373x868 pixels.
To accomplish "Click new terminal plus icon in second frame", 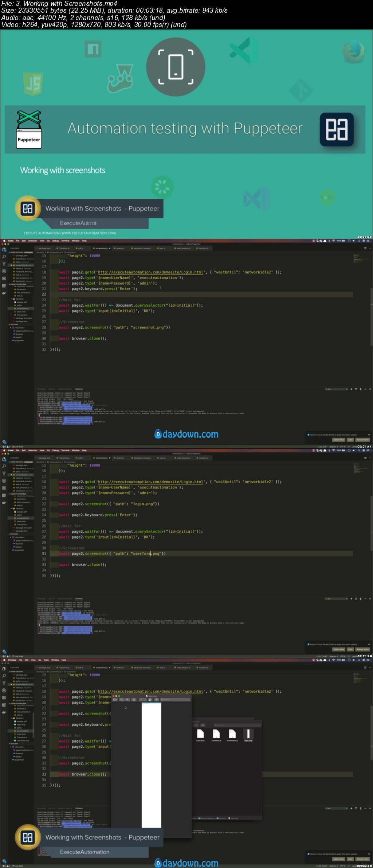I will pyautogui.click(x=351, y=599).
